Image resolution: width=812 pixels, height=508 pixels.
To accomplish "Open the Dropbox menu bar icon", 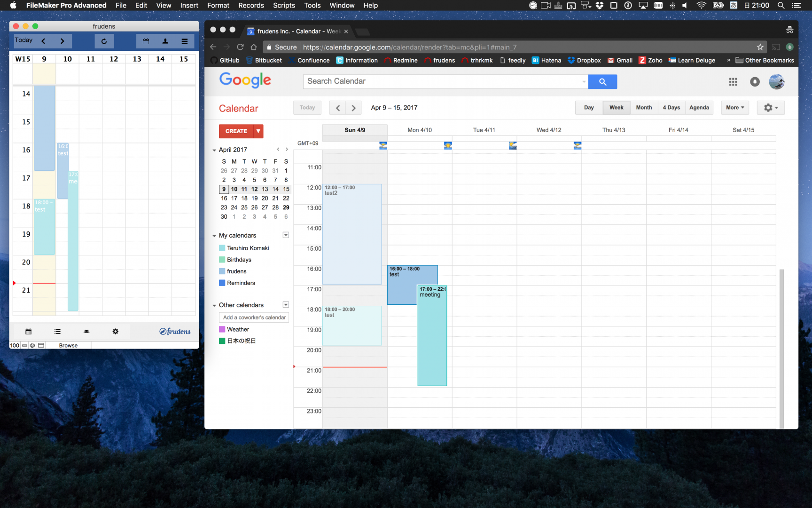I will click(600, 6).
